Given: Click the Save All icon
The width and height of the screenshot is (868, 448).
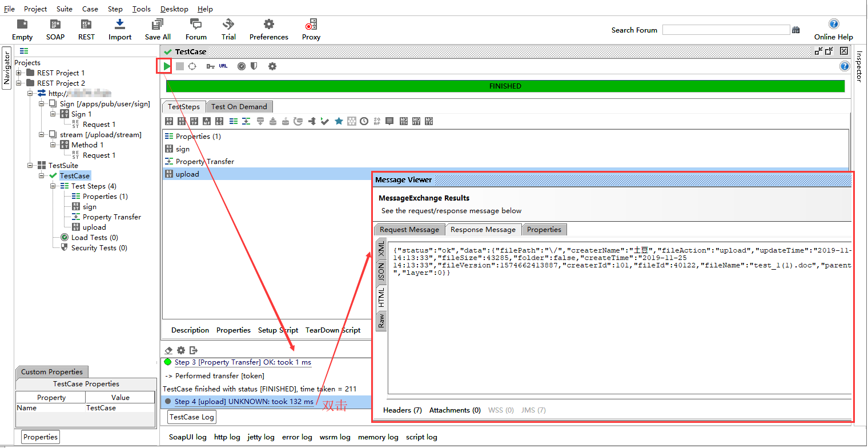Looking at the screenshot, I should tap(158, 25).
